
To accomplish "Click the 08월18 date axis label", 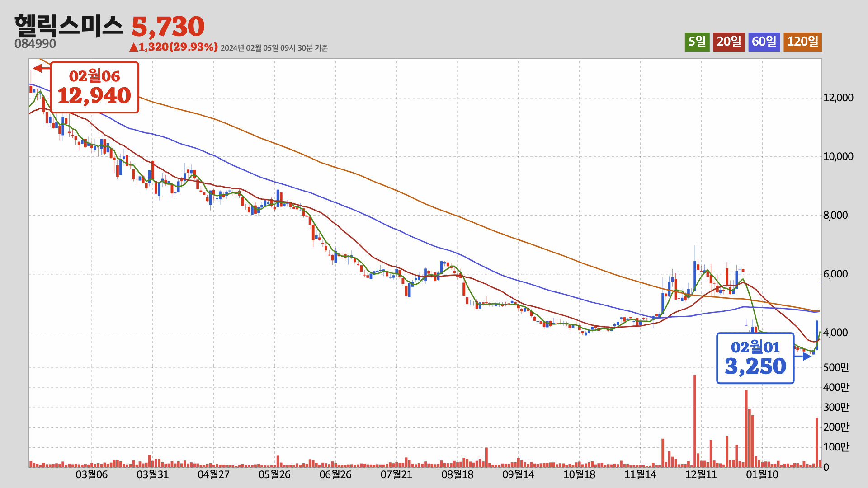I will pos(458,474).
